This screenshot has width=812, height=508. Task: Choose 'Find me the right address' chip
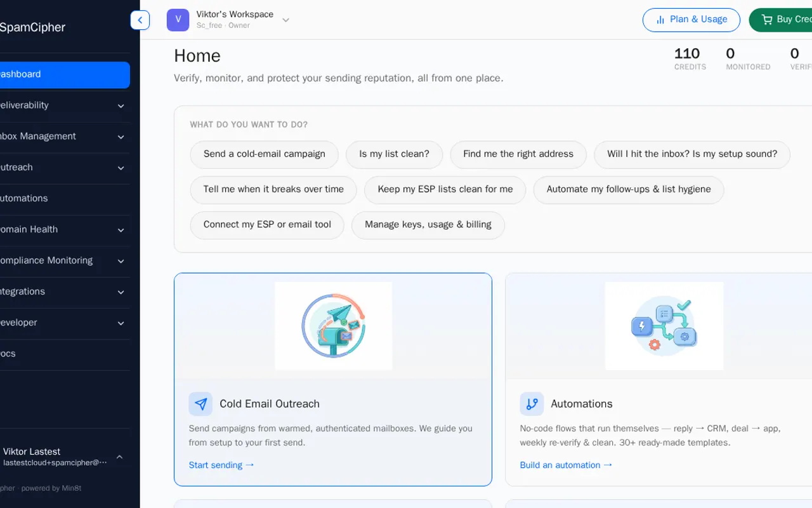(518, 154)
